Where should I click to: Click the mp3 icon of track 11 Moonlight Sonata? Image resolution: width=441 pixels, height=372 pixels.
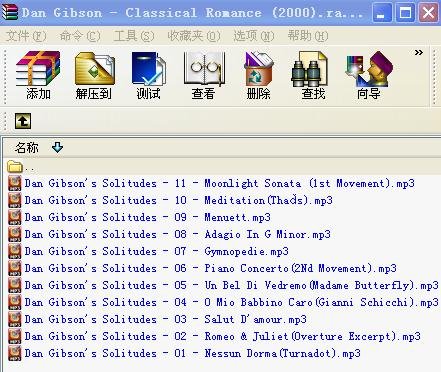(x=15, y=183)
